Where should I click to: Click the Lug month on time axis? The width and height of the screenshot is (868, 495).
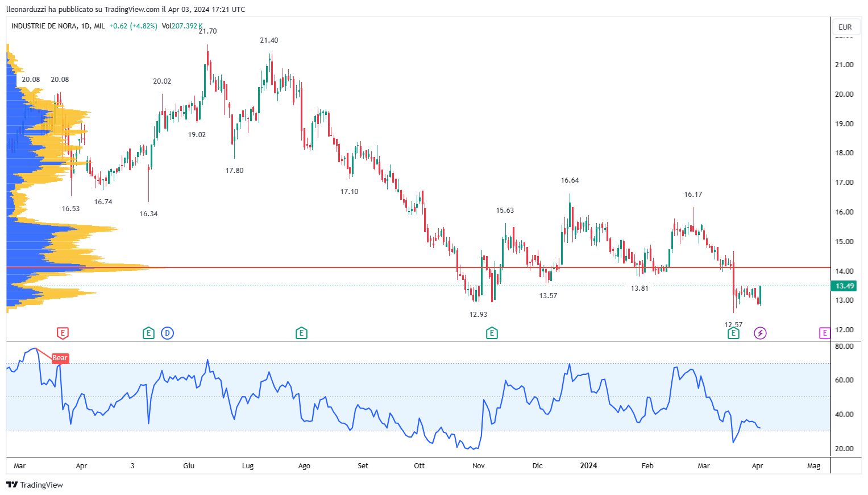pyautogui.click(x=248, y=466)
